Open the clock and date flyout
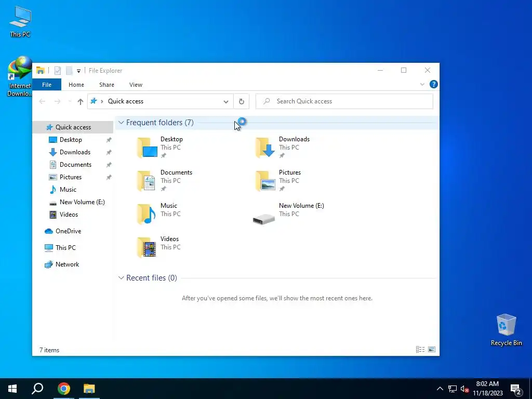The height and width of the screenshot is (399, 532). tap(487, 389)
